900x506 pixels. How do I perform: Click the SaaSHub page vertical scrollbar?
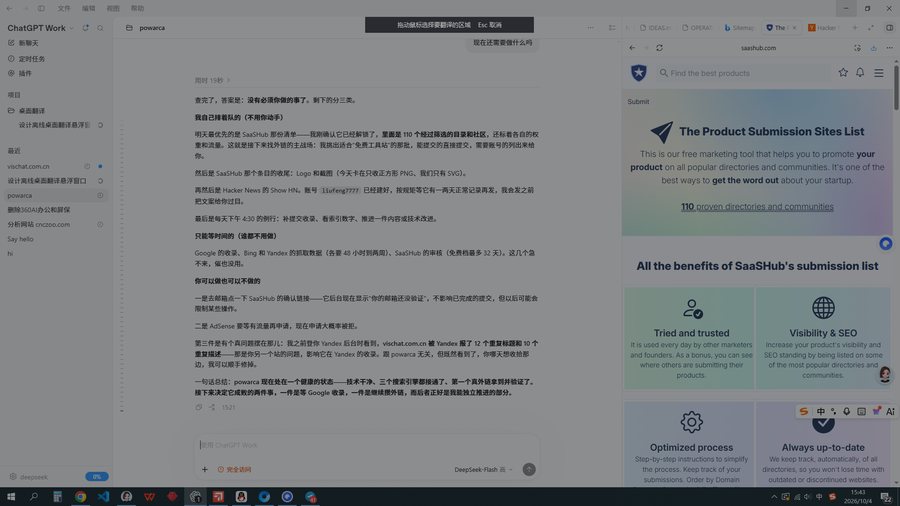pyautogui.click(x=896, y=87)
